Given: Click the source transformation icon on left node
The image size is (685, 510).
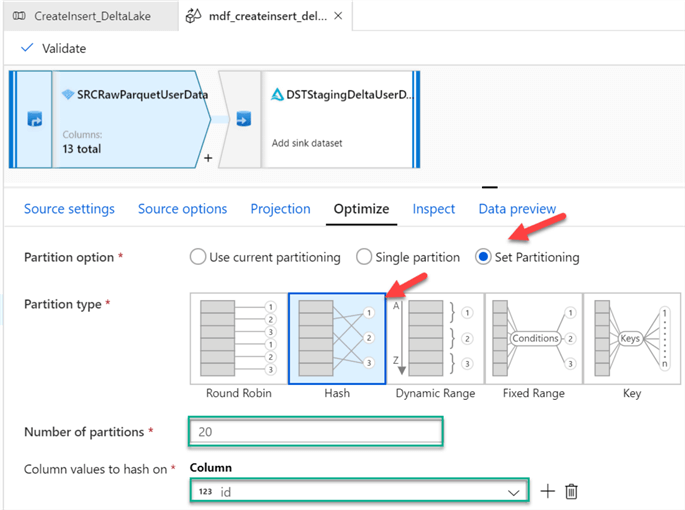Looking at the screenshot, I should [35, 119].
